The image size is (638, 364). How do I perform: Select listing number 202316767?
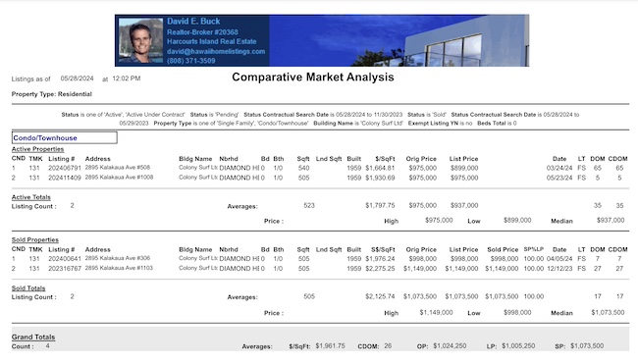click(65, 269)
